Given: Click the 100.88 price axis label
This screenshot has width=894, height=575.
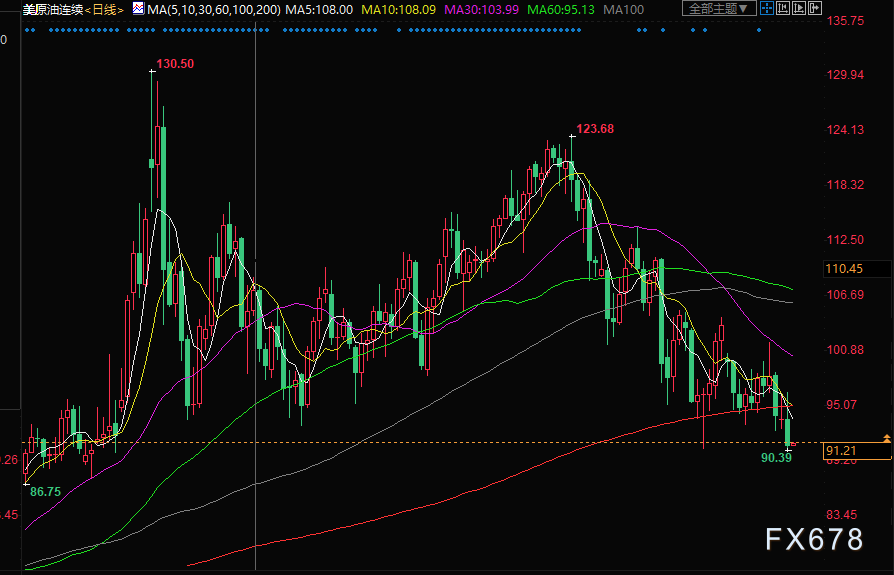Looking at the screenshot, I should click(846, 350).
